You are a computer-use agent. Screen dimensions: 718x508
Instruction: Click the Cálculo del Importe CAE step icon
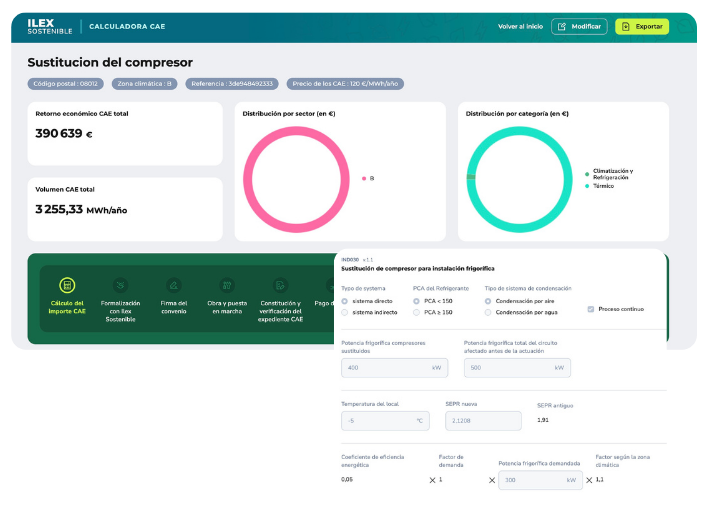point(67,285)
